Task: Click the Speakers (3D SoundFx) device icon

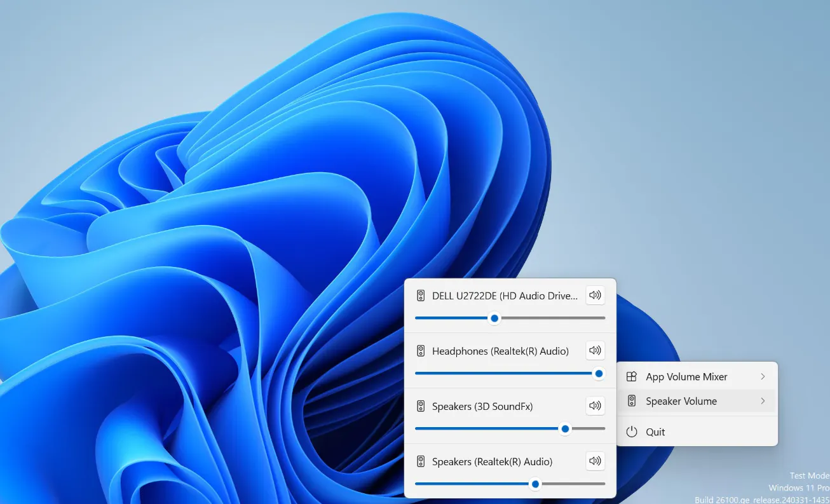Action: [x=420, y=406]
